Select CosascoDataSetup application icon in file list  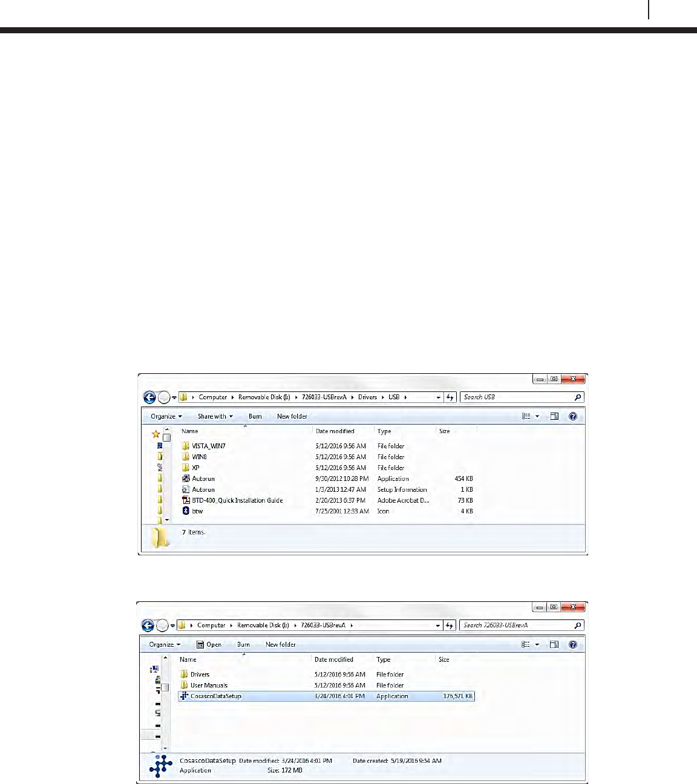click(184, 696)
